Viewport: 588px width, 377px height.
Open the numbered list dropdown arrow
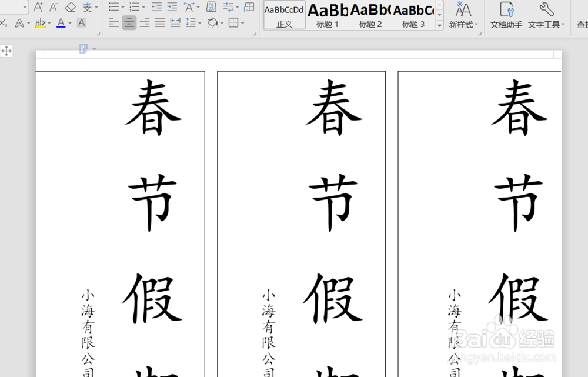(143, 8)
